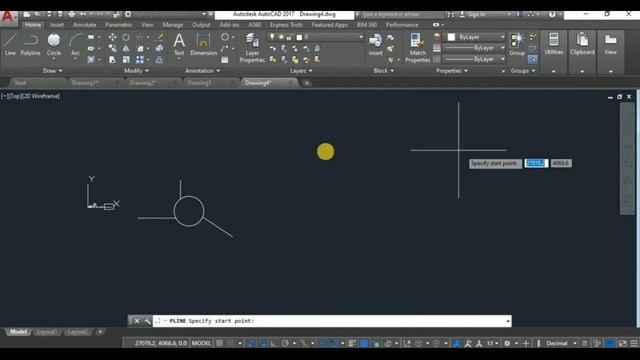The height and width of the screenshot is (360, 640).
Task: Expand the Block panel
Action: coord(384,71)
